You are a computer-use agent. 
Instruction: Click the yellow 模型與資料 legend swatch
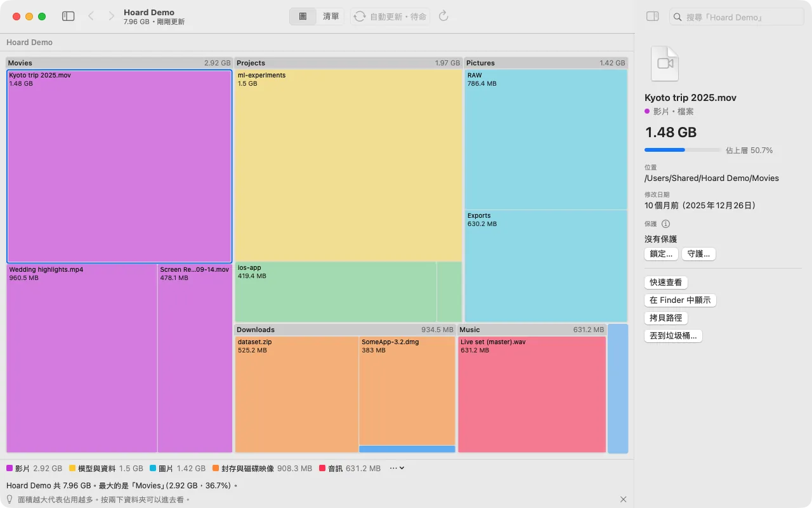pos(72,469)
